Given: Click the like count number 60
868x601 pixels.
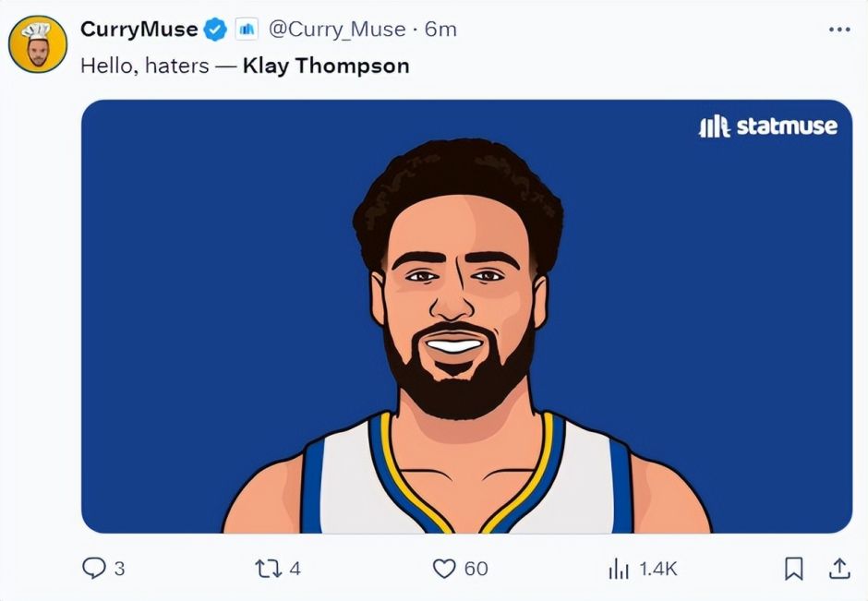Looking at the screenshot, I should click(x=476, y=569).
